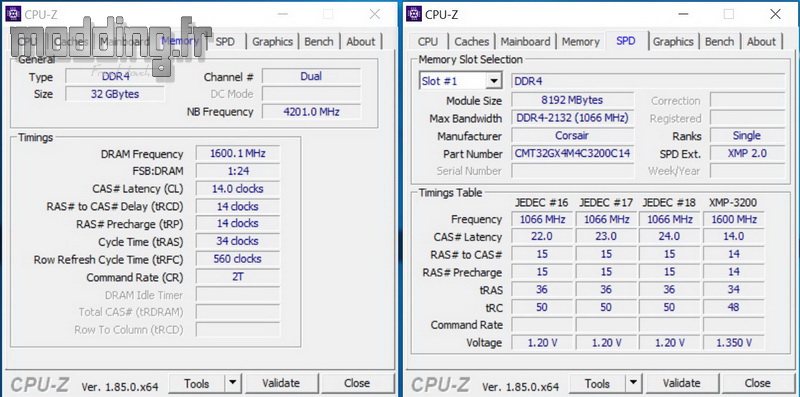
Task: Open Mainboard tab in right window
Action: (x=525, y=41)
